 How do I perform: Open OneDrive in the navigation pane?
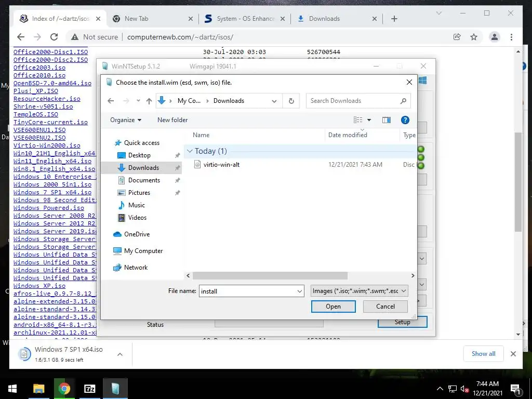point(137,234)
